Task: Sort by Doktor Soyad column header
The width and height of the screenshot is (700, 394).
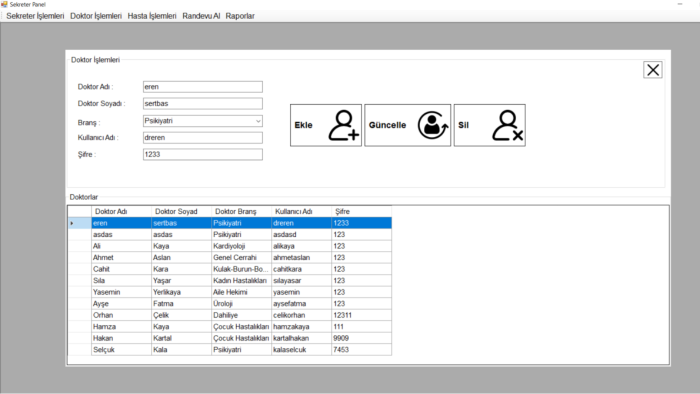Action: coord(181,212)
